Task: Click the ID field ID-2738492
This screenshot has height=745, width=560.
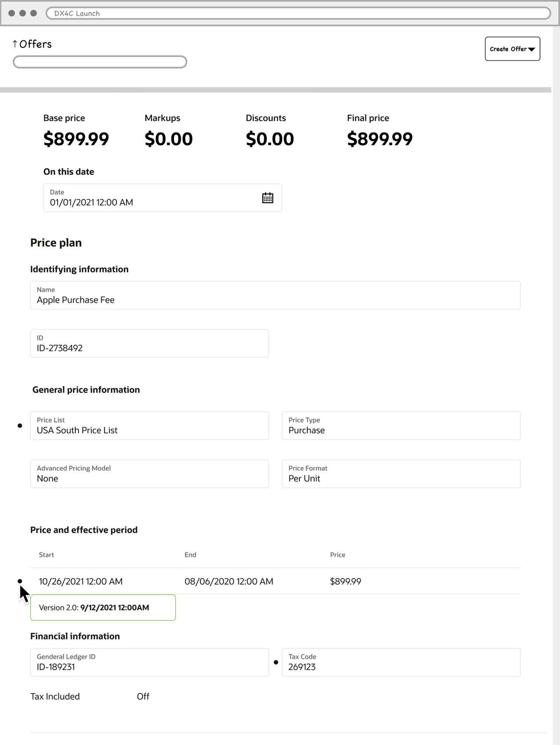Action: (149, 344)
